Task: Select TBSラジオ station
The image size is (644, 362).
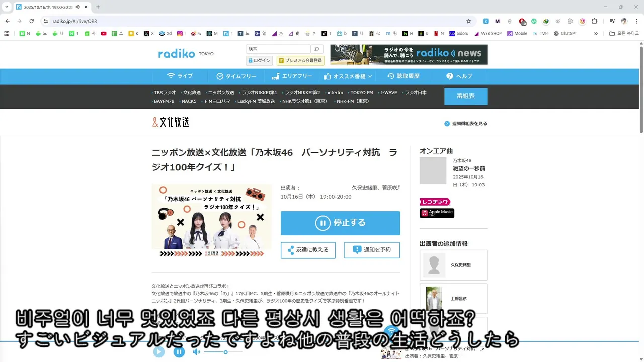Action: pos(165,93)
